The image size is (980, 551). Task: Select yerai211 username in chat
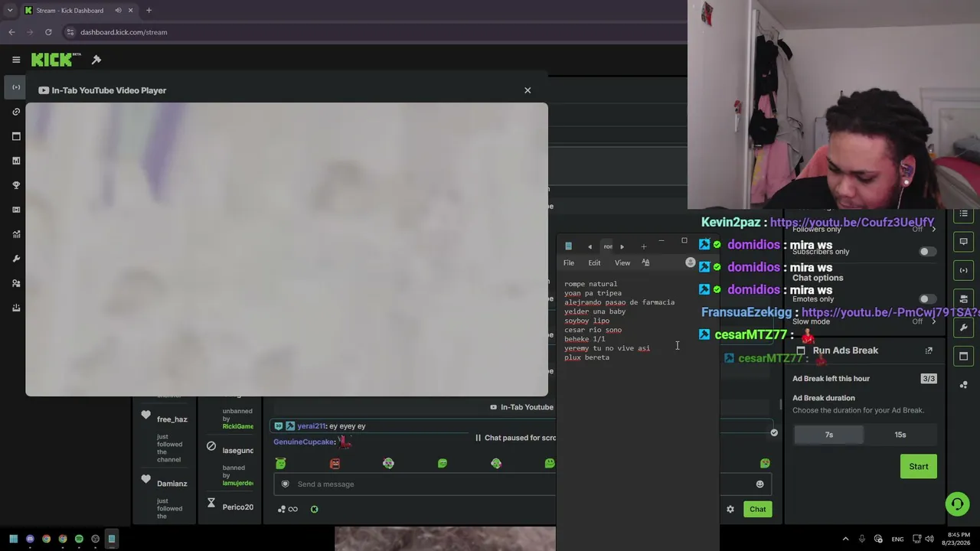coord(312,426)
